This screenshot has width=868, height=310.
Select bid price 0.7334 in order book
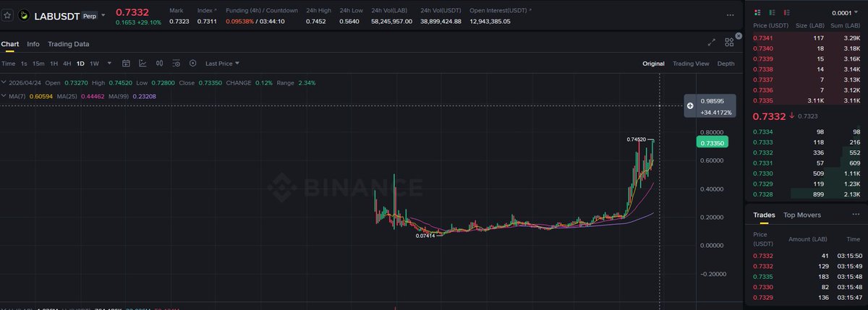762,132
